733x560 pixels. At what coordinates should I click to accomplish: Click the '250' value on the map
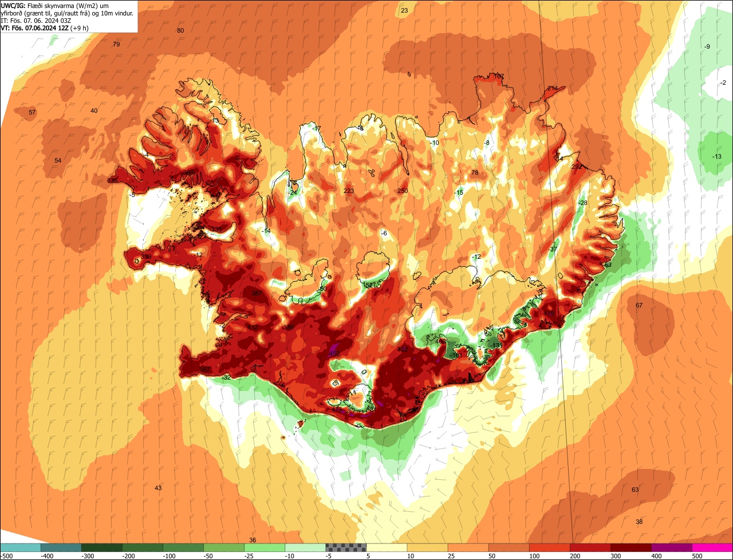[403, 191]
